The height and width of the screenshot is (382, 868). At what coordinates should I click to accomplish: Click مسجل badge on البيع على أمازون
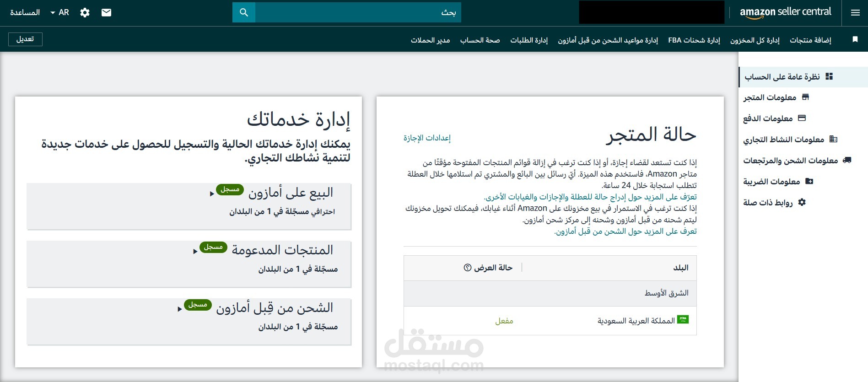pos(230,189)
